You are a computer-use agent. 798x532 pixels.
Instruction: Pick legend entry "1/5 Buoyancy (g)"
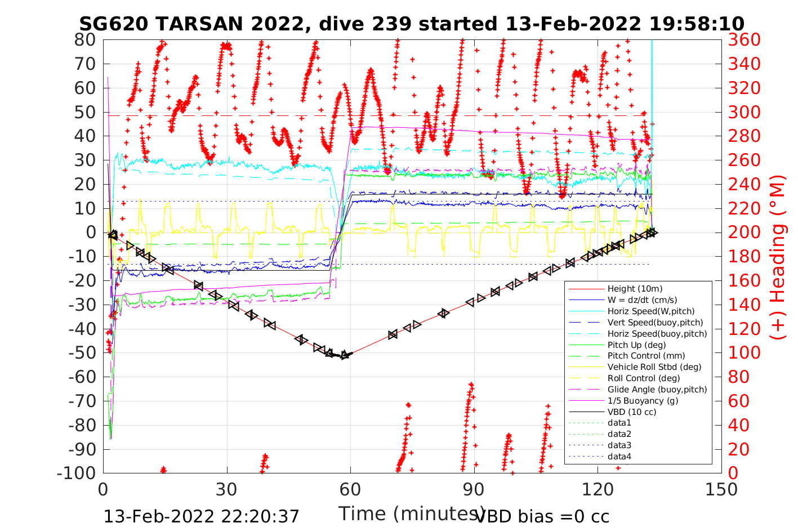[643, 401]
